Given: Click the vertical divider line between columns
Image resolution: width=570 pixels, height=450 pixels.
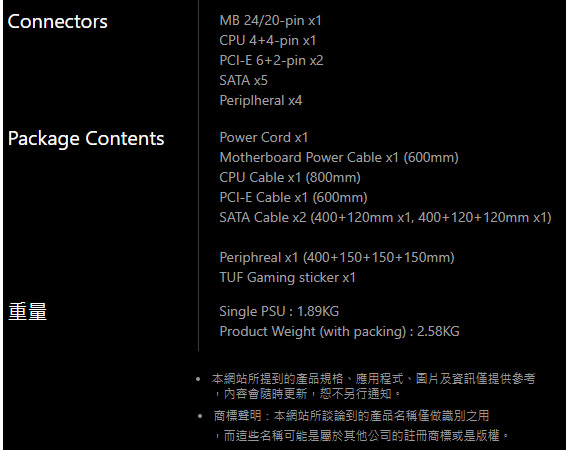Looking at the screenshot, I should point(198,176).
